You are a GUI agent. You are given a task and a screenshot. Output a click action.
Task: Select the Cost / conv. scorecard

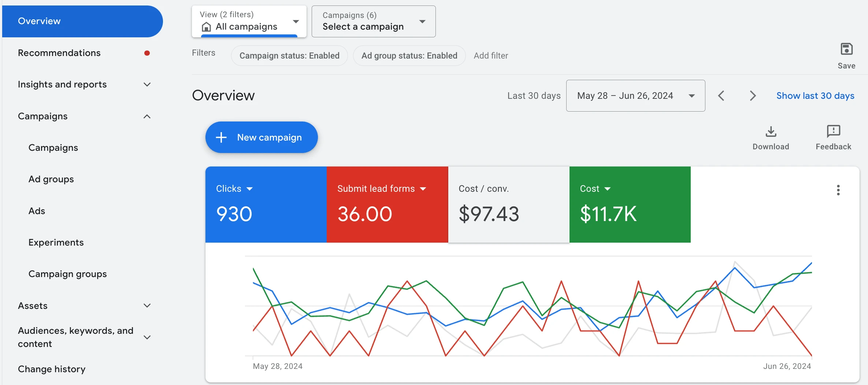509,205
